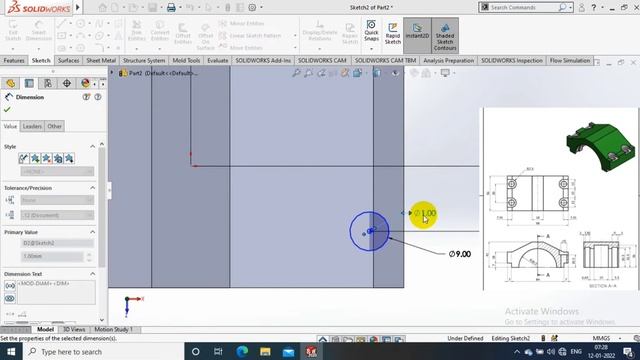Switch to the Sheet Metal tab
Image resolution: width=640 pixels, height=360 pixels.
click(x=101, y=60)
